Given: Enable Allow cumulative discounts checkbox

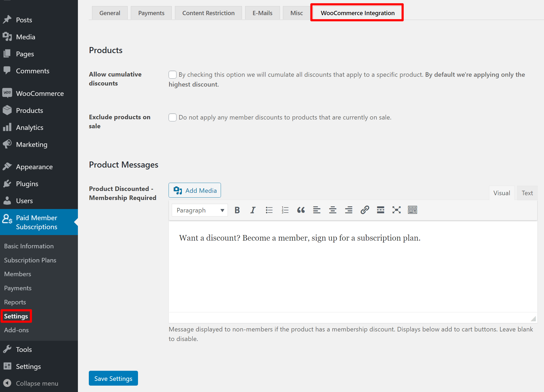Looking at the screenshot, I should coord(172,75).
